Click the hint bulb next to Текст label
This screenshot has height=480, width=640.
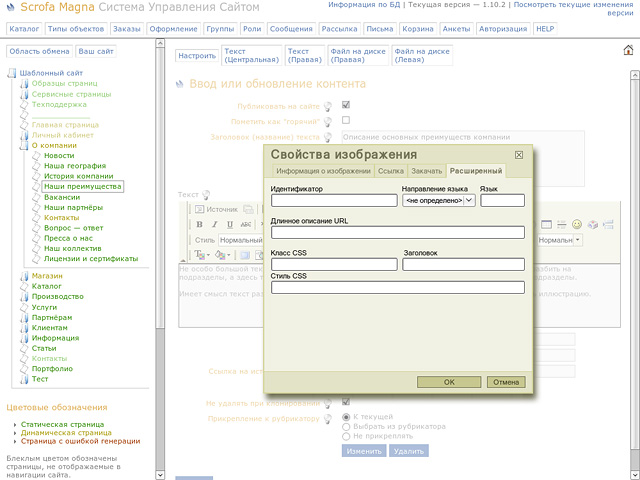click(207, 195)
